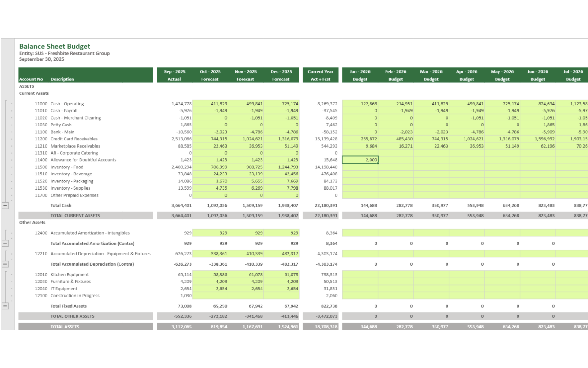
Task: Click the Current Year Act + Fcst header
Action: coord(320,75)
